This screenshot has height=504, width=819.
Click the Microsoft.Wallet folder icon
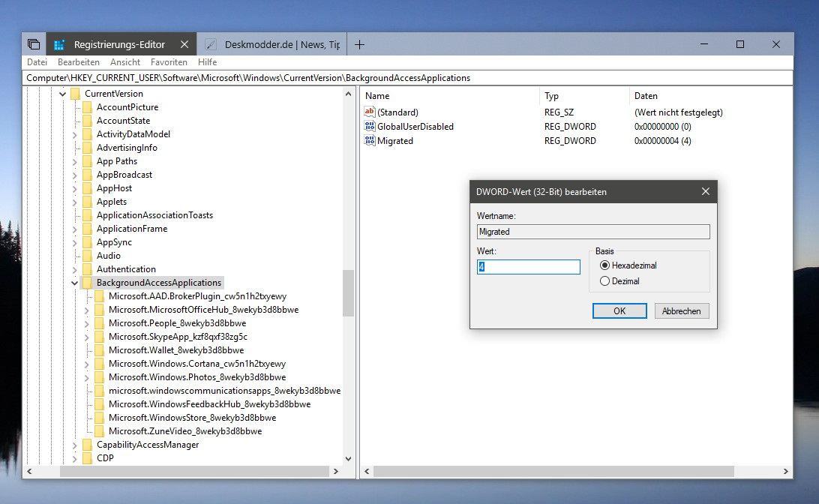click(99, 350)
